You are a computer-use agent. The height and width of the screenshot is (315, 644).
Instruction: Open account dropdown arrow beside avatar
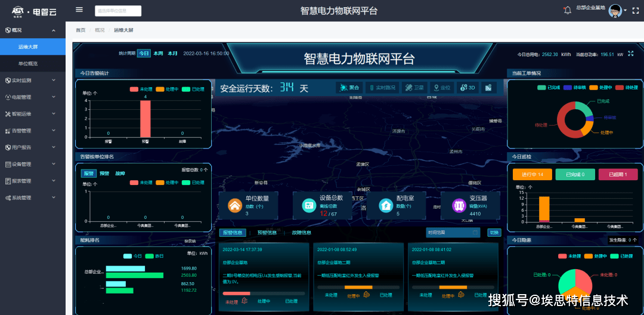626,10
